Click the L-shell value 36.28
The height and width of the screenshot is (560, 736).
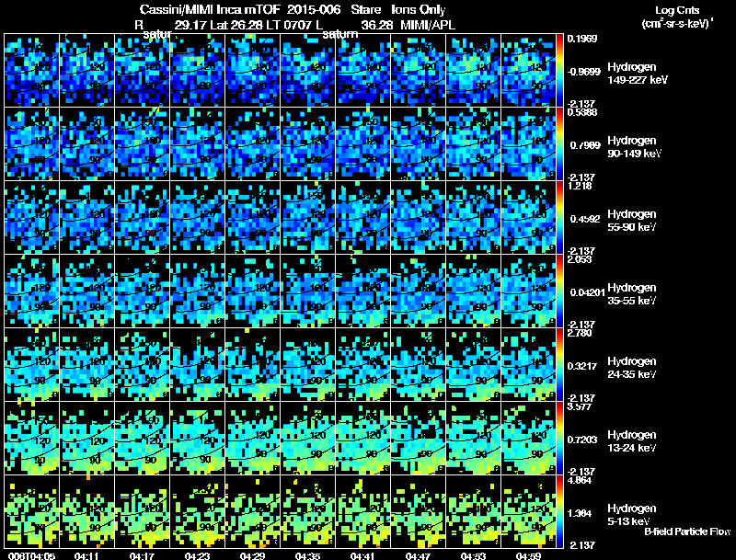(x=377, y=25)
